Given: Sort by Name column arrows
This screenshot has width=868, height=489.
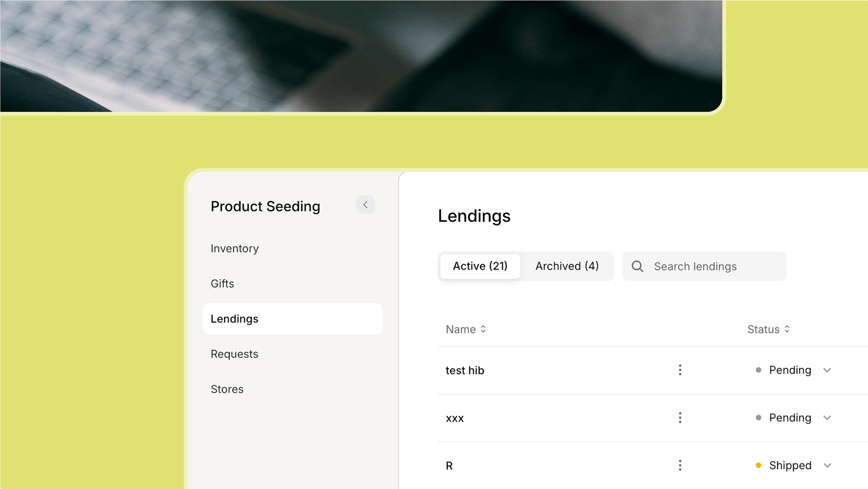Looking at the screenshot, I should 483,329.
